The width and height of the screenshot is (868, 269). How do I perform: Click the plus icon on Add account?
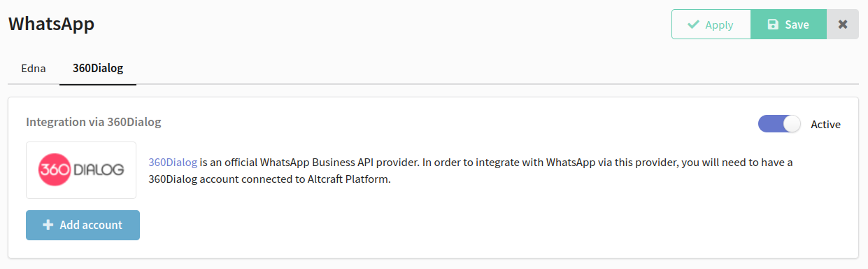(x=48, y=225)
